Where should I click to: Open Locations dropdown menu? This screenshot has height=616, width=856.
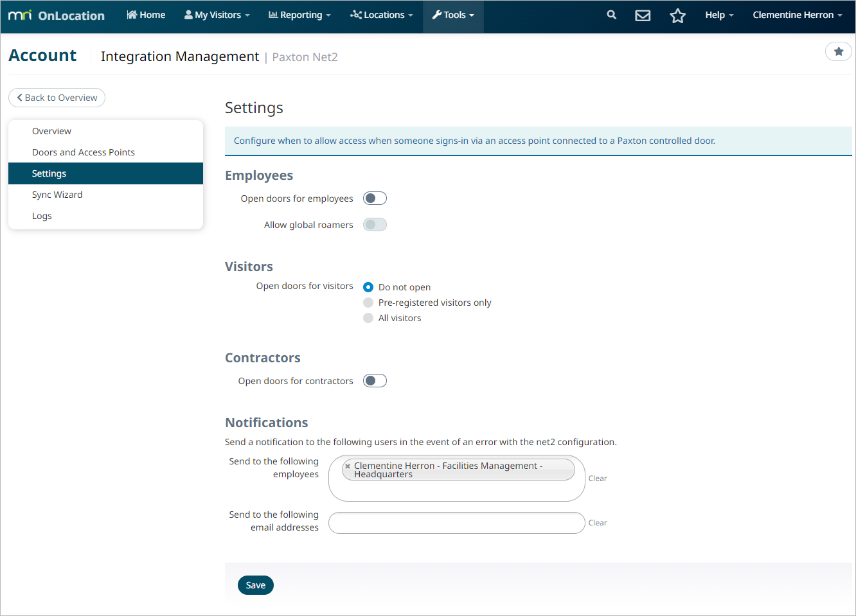coord(382,15)
